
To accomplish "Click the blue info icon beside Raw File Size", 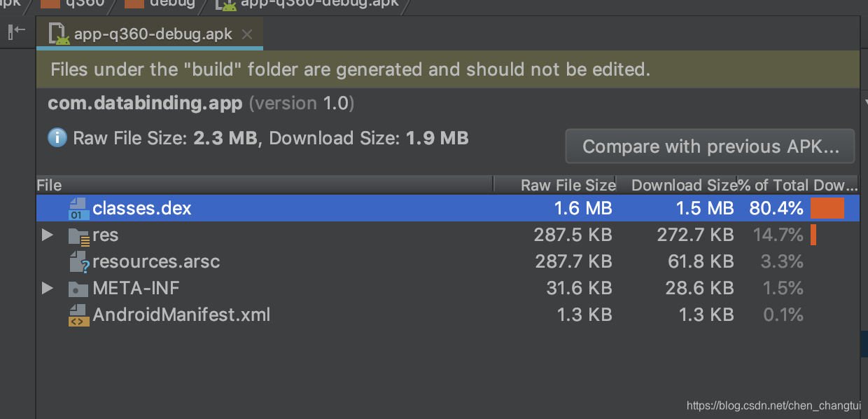I will [57, 137].
